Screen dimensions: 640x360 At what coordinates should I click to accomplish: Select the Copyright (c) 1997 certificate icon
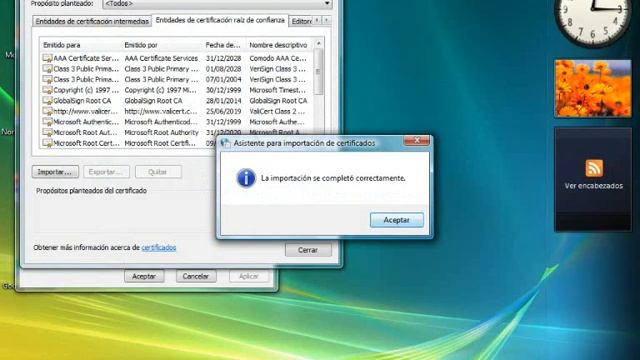(x=47, y=90)
